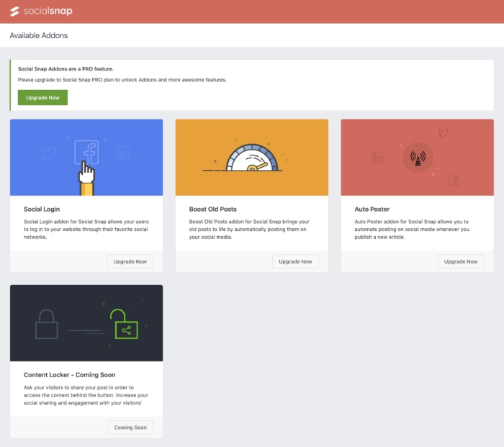Click Upgrade Now under Social Login

pyautogui.click(x=130, y=261)
